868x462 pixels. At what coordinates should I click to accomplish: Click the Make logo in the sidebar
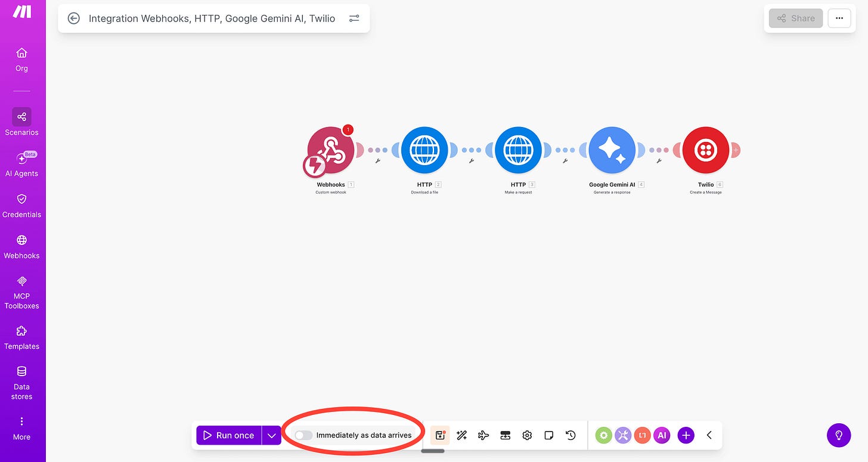22,11
